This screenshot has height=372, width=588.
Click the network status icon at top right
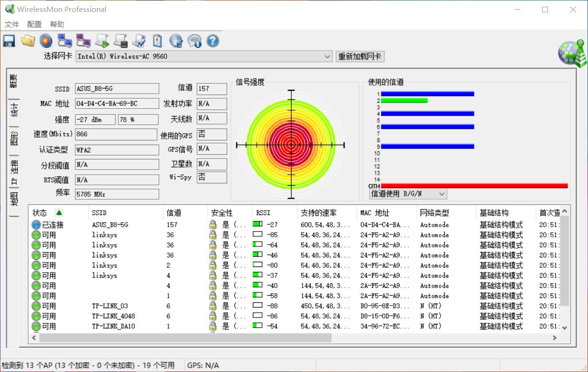[x=571, y=53]
